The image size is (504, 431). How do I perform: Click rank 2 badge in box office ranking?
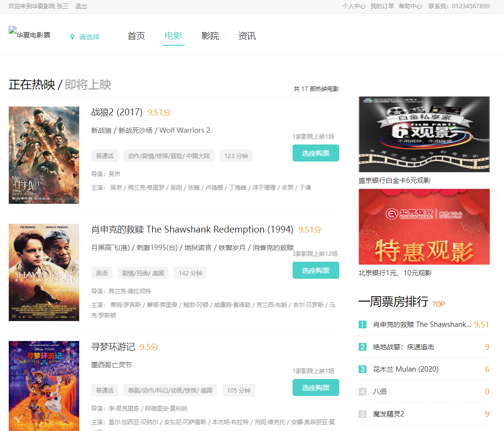coord(362,347)
